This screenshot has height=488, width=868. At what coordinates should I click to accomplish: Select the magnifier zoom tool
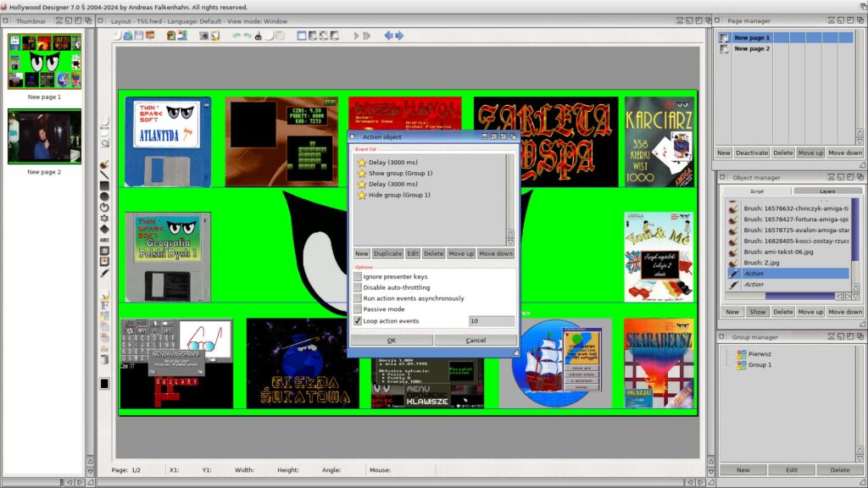(104, 143)
